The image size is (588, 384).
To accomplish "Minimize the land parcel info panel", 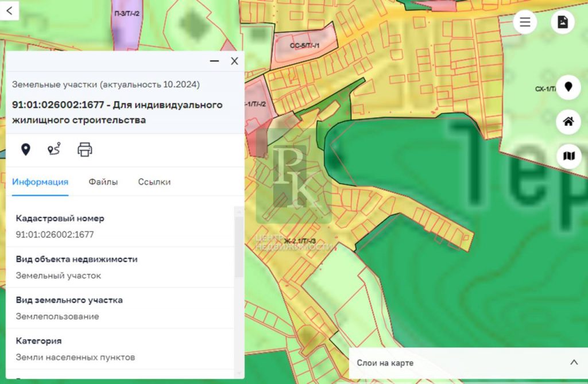I will point(214,61).
